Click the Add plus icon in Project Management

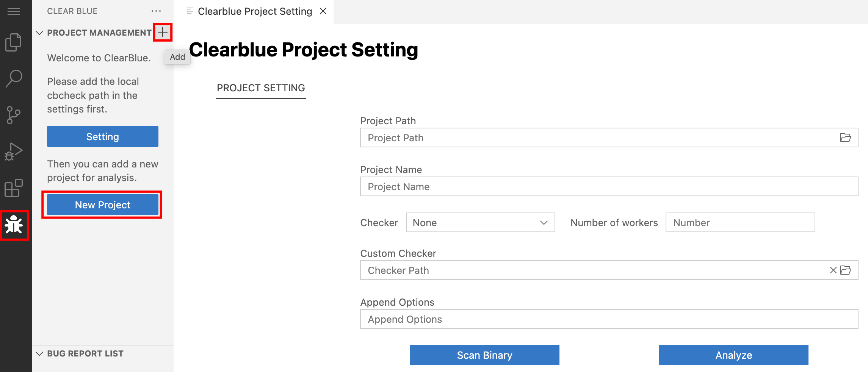(163, 33)
